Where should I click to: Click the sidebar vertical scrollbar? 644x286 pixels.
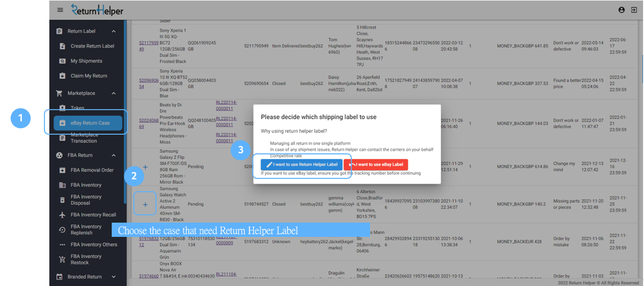[125, 112]
